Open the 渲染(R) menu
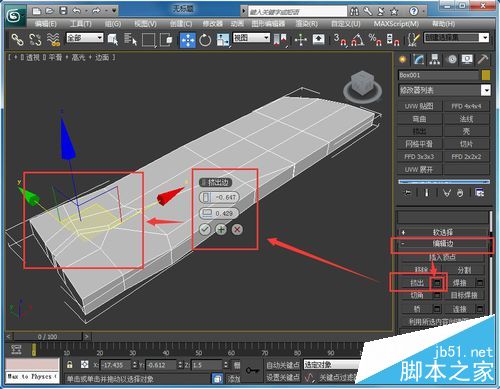Image resolution: width=500 pixels, height=389 pixels. coord(307,24)
